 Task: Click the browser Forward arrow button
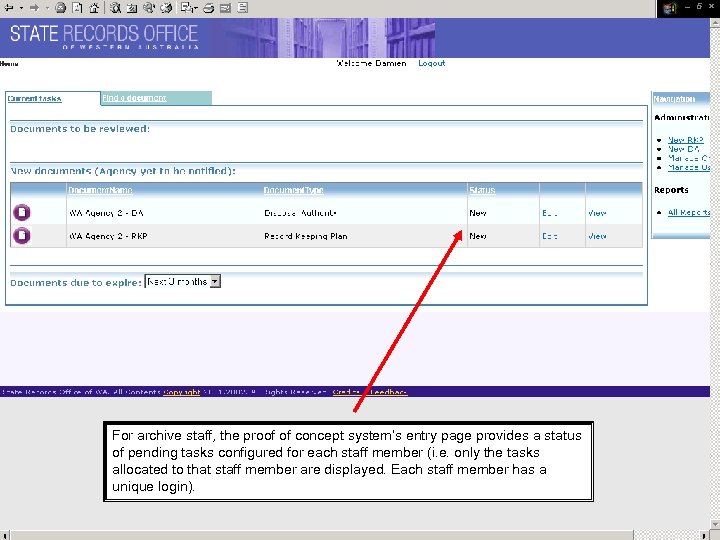click(x=34, y=8)
